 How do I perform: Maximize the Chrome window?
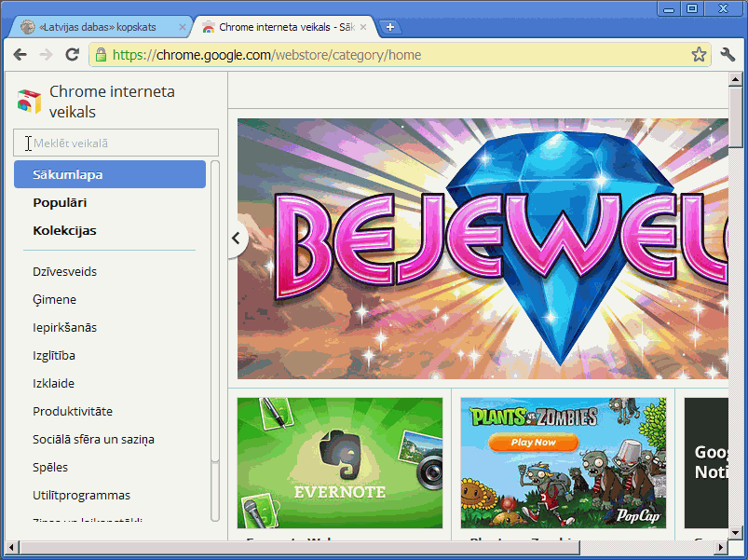692,9
